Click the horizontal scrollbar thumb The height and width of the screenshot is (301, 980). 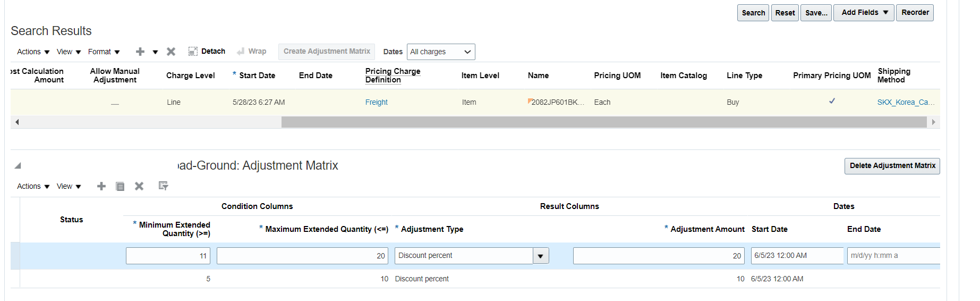604,122
